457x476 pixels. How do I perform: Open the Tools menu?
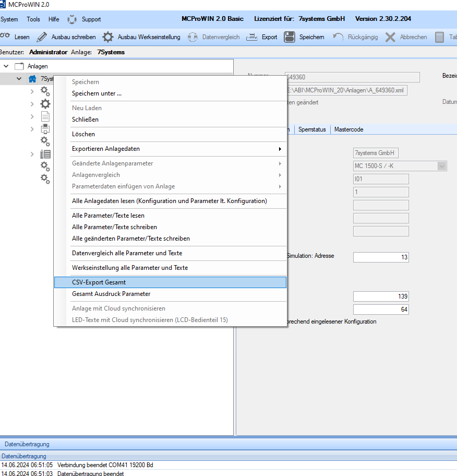click(x=33, y=19)
